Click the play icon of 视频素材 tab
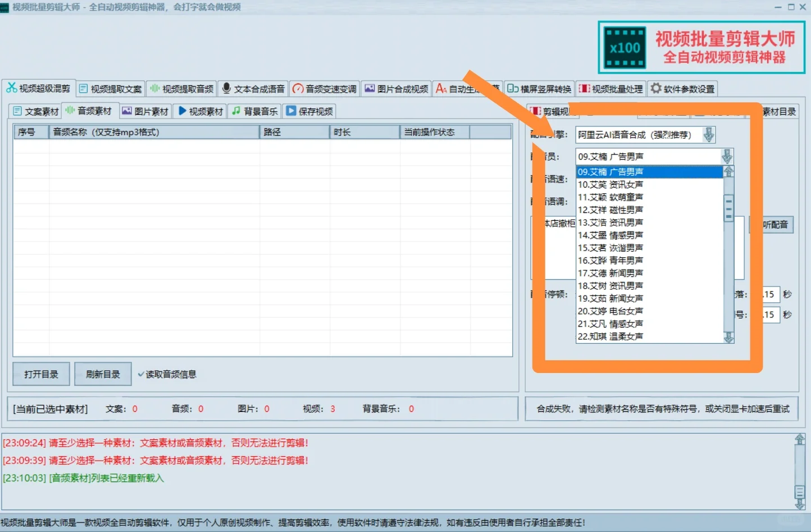This screenshot has width=811, height=532. 182,111
